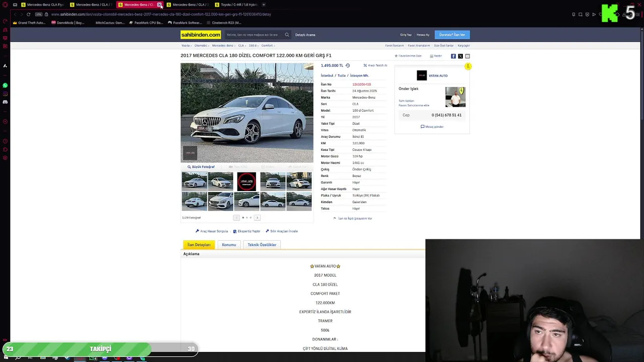Open Detaylı Arama
Viewport: 644px width, 362px height.
point(305,35)
